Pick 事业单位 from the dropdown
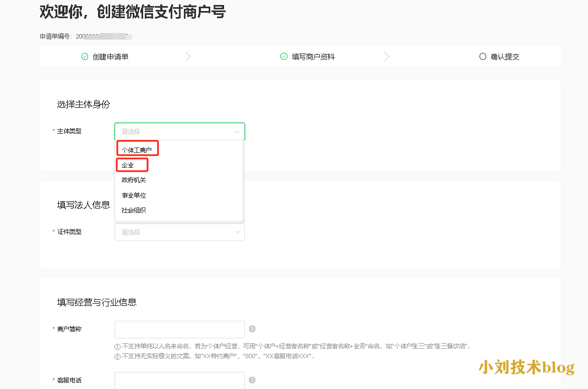The width and height of the screenshot is (588, 389). [x=134, y=195]
